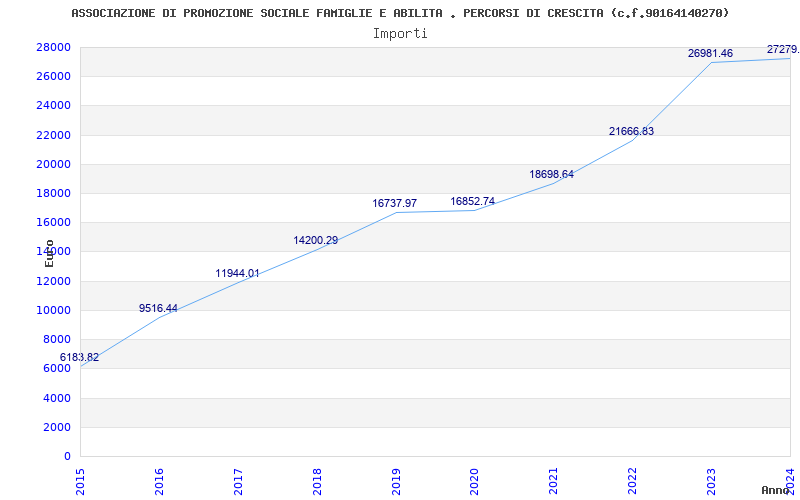Click the 2019 x-axis year label

[x=396, y=482]
